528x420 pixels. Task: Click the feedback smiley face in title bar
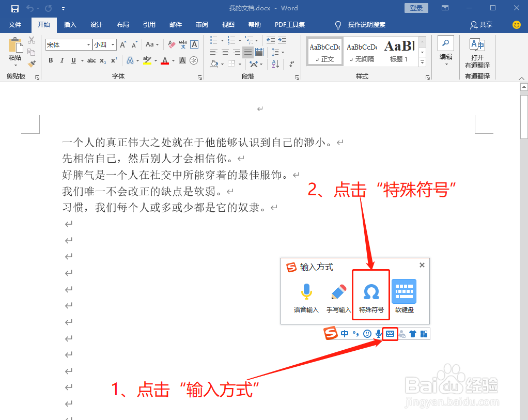pyautogui.click(x=516, y=25)
